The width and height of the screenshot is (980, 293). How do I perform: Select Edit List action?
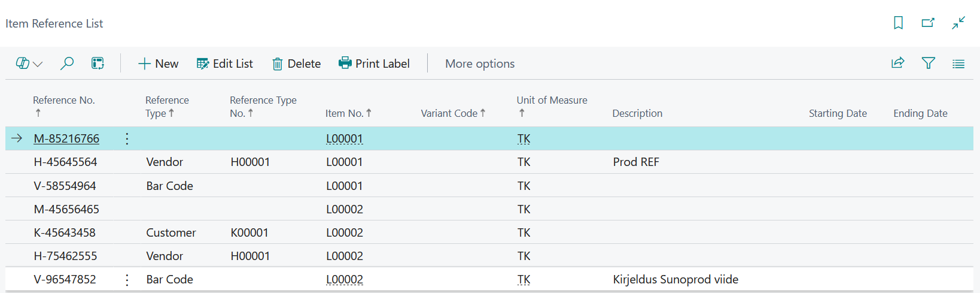pyautogui.click(x=225, y=64)
